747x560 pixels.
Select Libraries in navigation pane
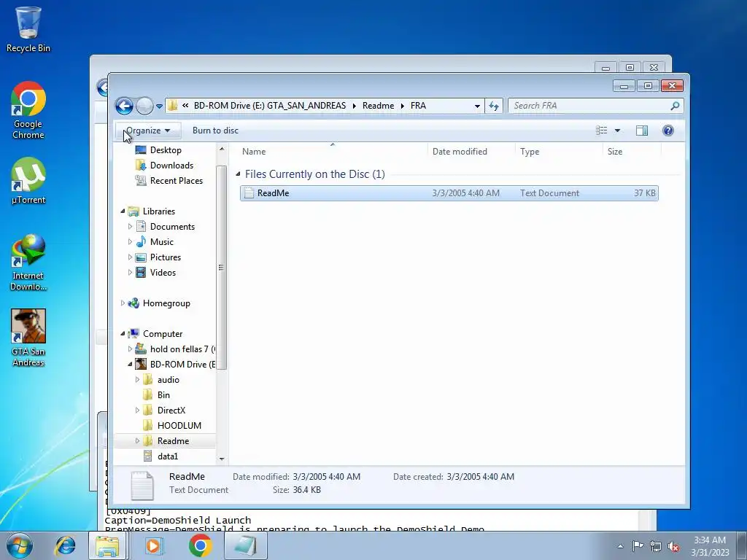[158, 211]
